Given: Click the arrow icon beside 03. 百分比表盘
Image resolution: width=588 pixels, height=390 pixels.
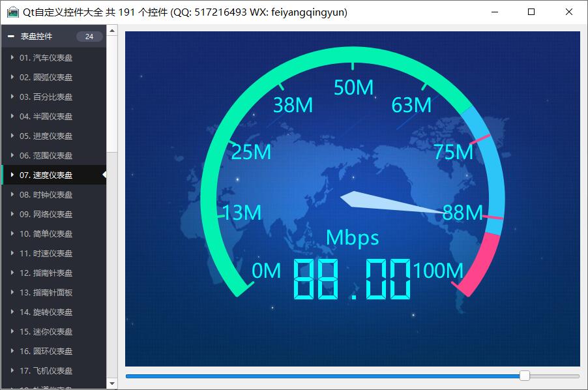Looking at the screenshot, I should point(12,97).
